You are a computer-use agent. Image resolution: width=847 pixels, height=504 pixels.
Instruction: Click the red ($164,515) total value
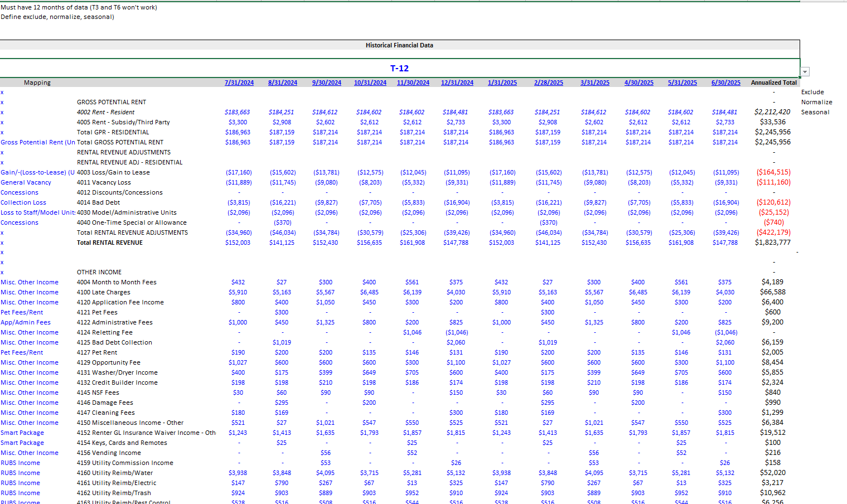pyautogui.click(x=773, y=172)
